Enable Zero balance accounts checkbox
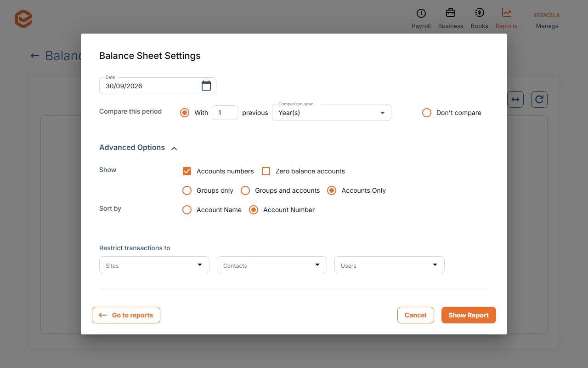The width and height of the screenshot is (588, 368). coord(266,171)
